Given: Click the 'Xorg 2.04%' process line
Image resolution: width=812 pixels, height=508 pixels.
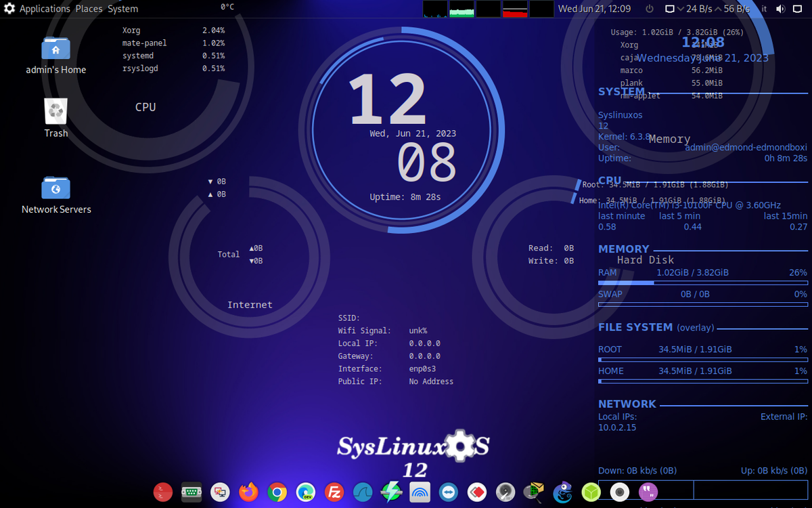Looking at the screenshot, I should pyautogui.click(x=173, y=30).
